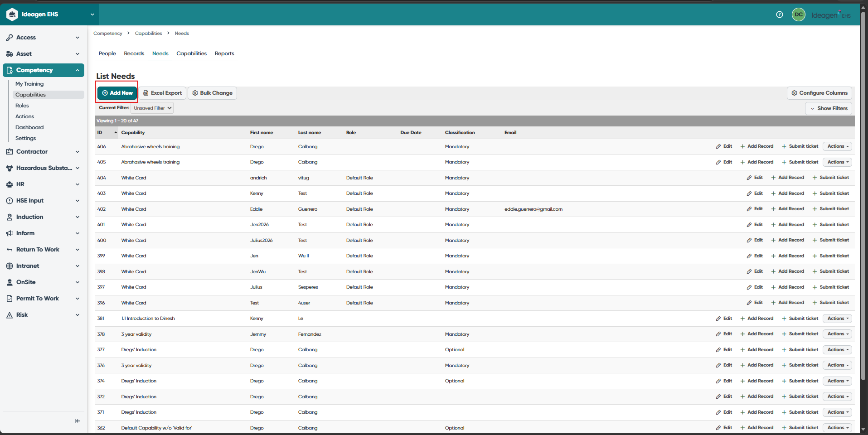Click the OnSite person icon in sidebar
Viewport: 868px width, 435px height.
(x=10, y=282)
